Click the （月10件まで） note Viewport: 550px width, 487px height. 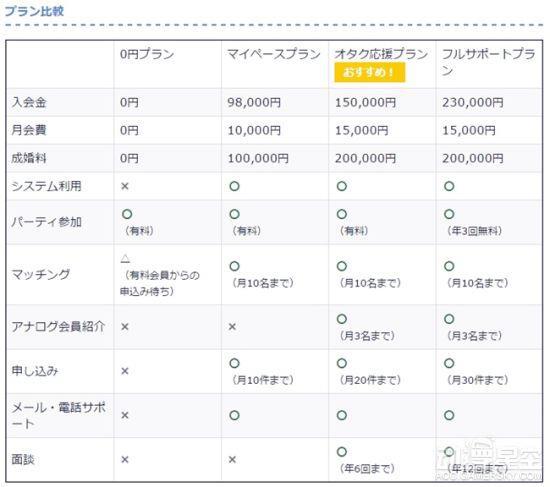263,380
